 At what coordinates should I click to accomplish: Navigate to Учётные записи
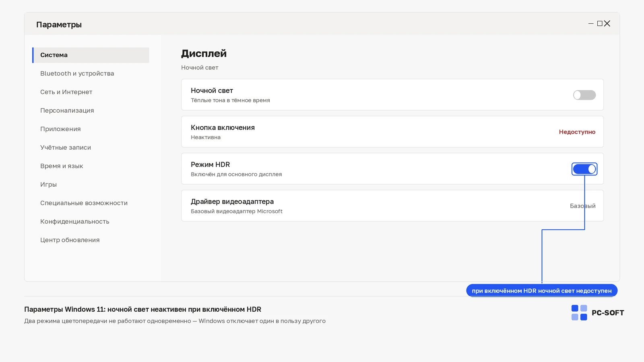click(x=66, y=148)
